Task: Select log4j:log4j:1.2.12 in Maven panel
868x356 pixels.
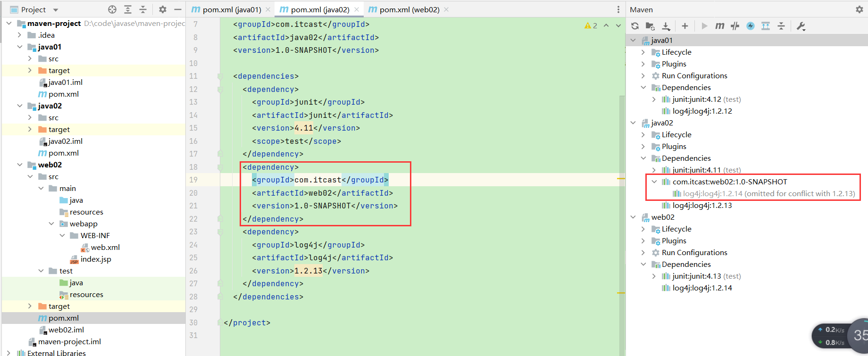Action: coord(697,111)
